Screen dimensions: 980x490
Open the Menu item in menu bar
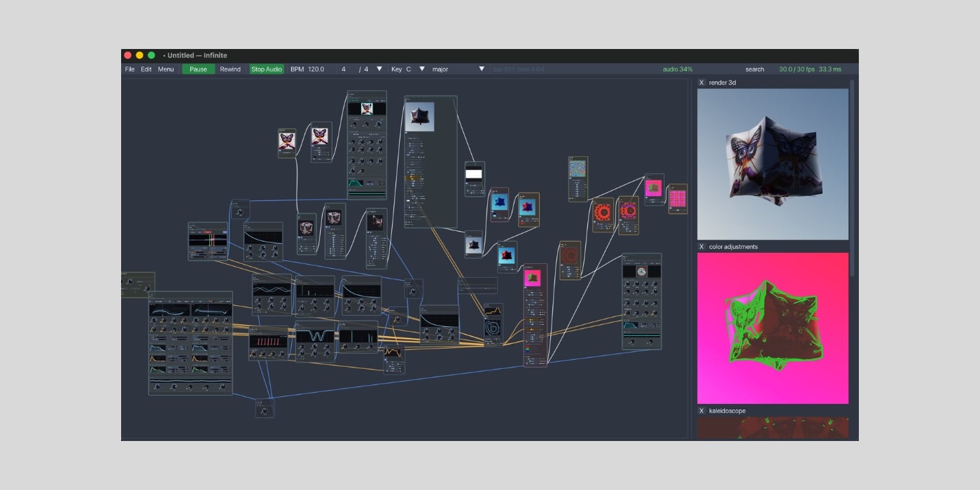pyautogui.click(x=166, y=69)
